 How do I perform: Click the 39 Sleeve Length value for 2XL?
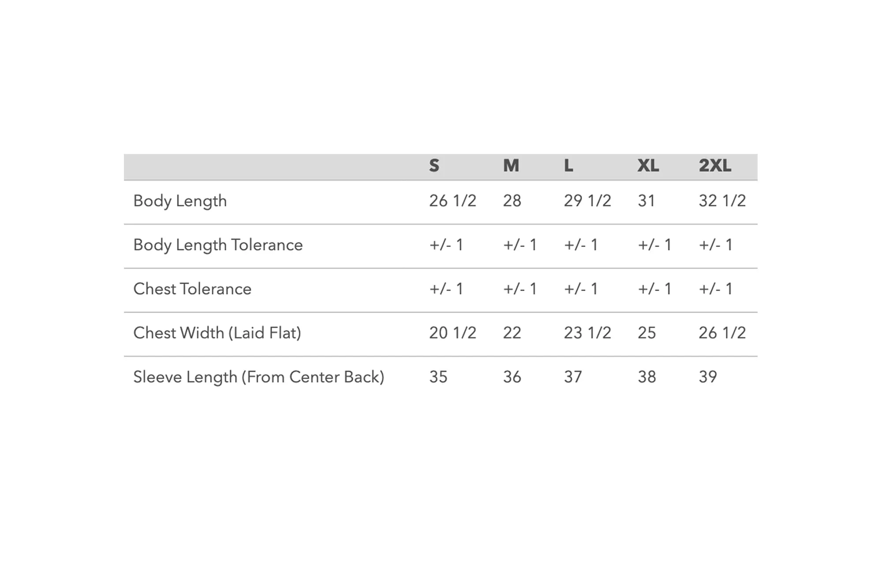point(708,377)
